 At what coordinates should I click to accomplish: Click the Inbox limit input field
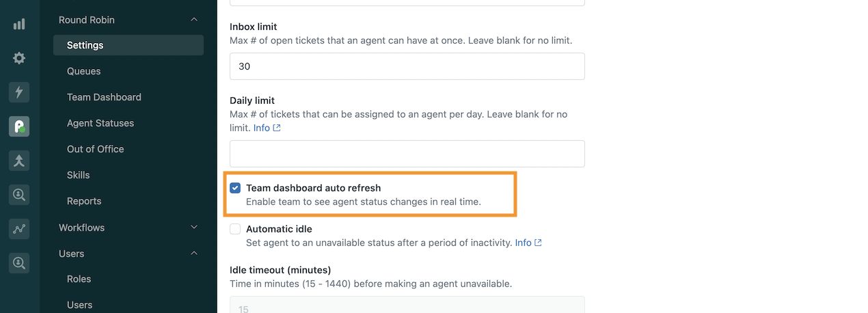point(407,66)
